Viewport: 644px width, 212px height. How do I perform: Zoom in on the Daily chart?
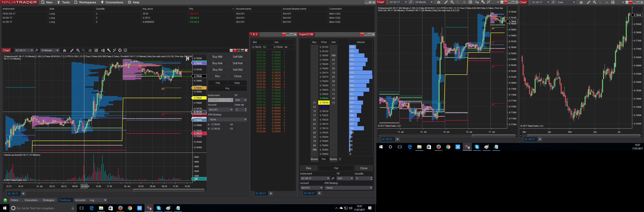(594, 2)
